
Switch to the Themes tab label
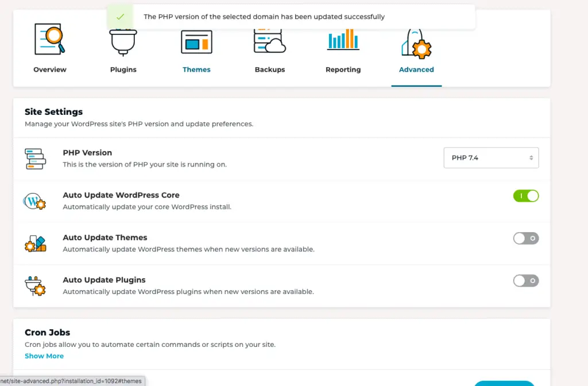(x=196, y=70)
